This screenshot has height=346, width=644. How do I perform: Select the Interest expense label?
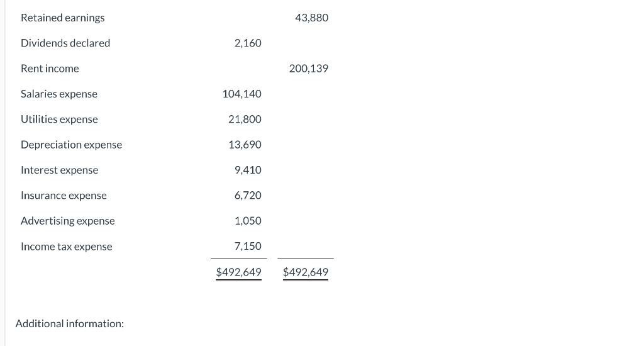pos(60,170)
